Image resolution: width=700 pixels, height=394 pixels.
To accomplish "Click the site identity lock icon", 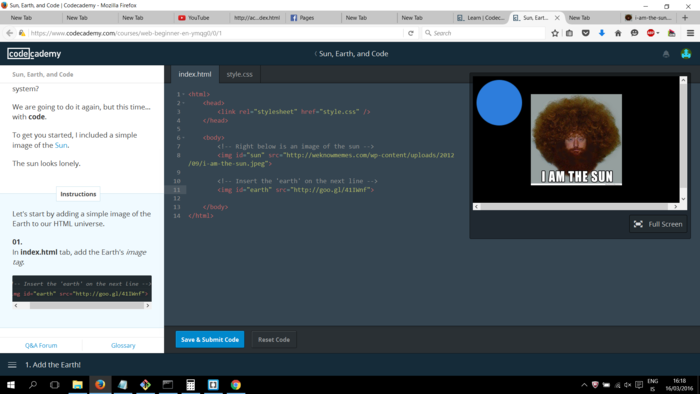I will click(x=21, y=33).
